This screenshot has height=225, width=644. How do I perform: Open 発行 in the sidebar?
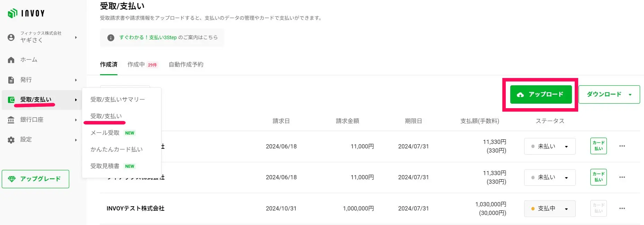pyautogui.click(x=26, y=80)
